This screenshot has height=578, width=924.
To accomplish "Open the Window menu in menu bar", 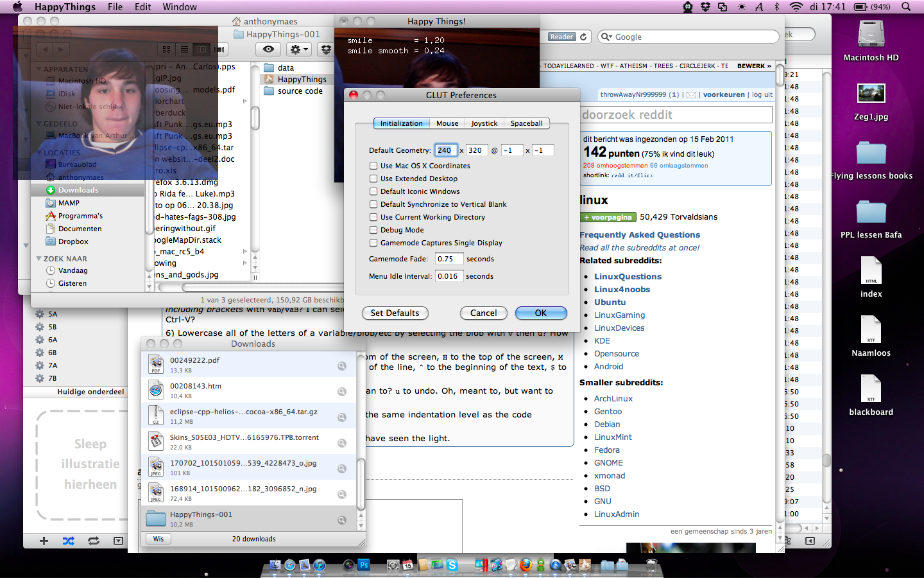I will tap(180, 6).
